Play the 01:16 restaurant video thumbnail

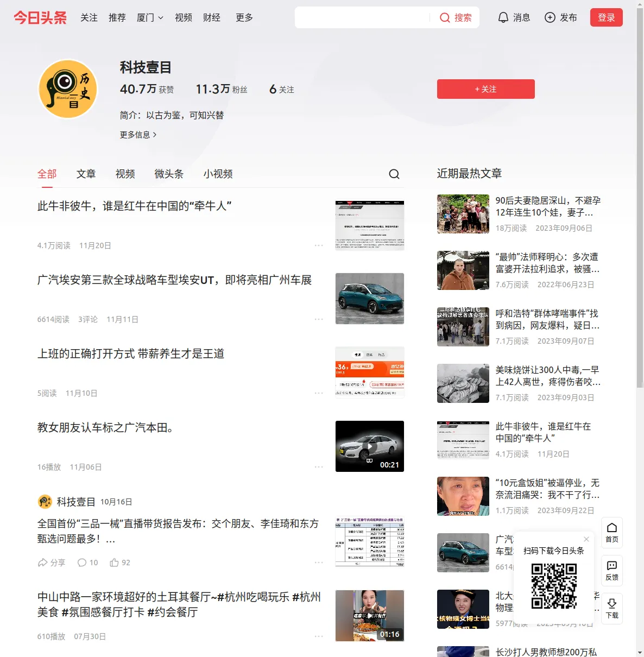[370, 616]
